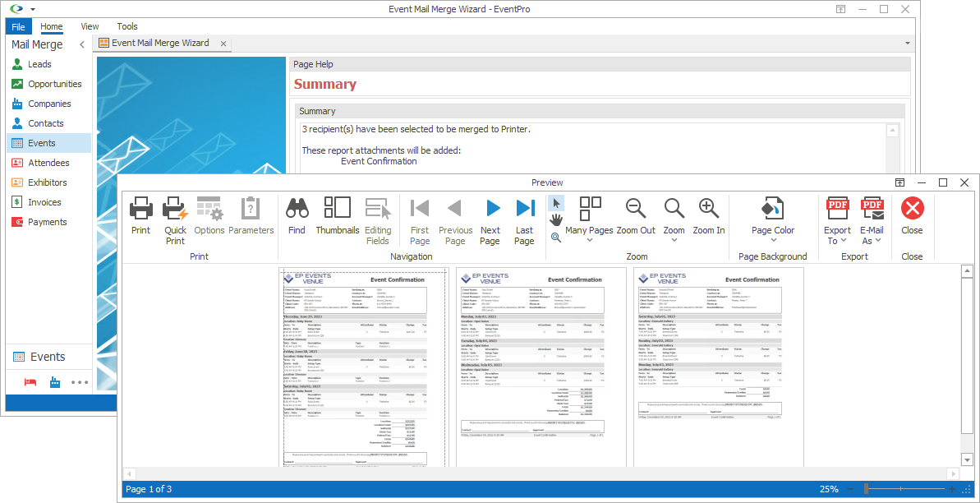
Task: Open Leads in Mail Merge sidebar
Action: [x=48, y=64]
